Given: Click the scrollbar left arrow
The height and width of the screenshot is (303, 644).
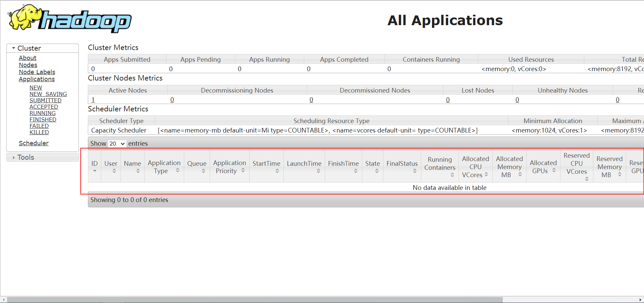Looking at the screenshot, I should click(3, 300).
